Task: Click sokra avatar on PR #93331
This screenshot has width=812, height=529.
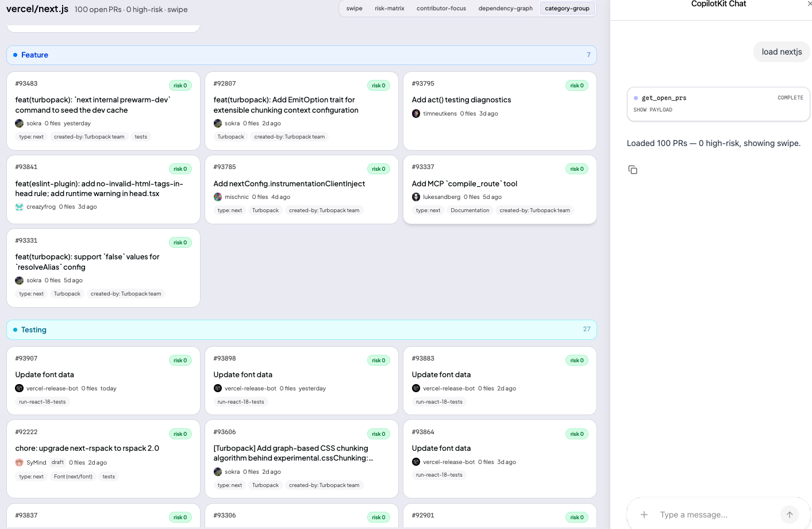Action: [19, 281]
